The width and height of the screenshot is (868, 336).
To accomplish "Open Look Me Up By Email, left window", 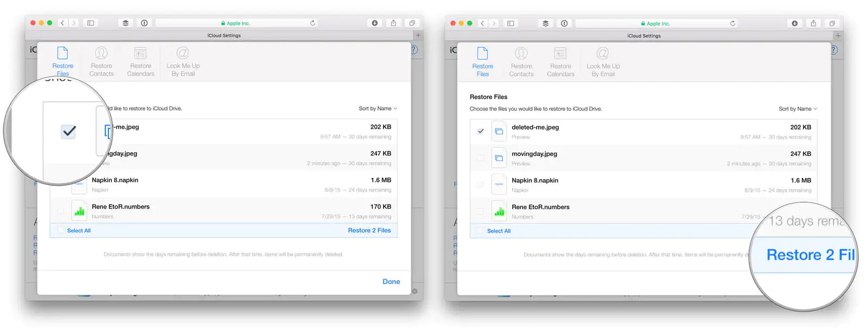I will [183, 62].
